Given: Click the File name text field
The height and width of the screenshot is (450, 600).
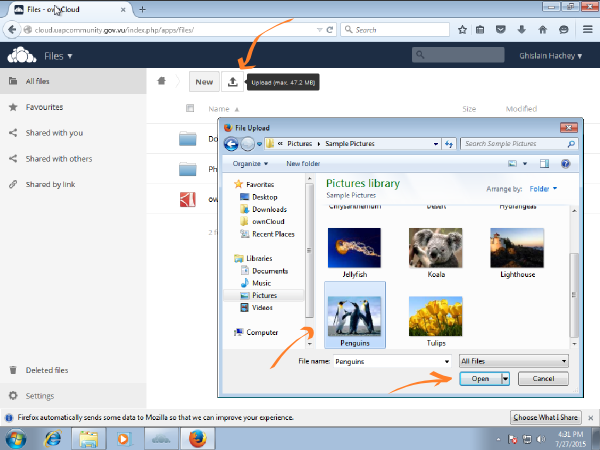Looking at the screenshot, I should coord(388,361).
